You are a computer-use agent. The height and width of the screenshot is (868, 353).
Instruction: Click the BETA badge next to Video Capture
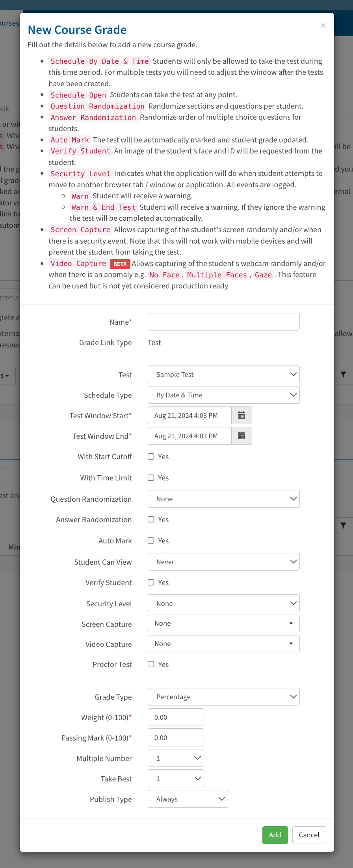point(120,264)
